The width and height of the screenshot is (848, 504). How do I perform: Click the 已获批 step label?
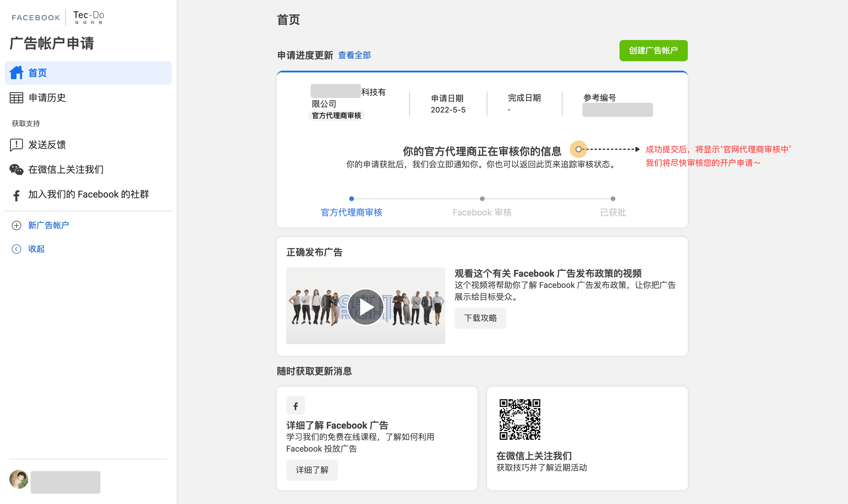[613, 212]
